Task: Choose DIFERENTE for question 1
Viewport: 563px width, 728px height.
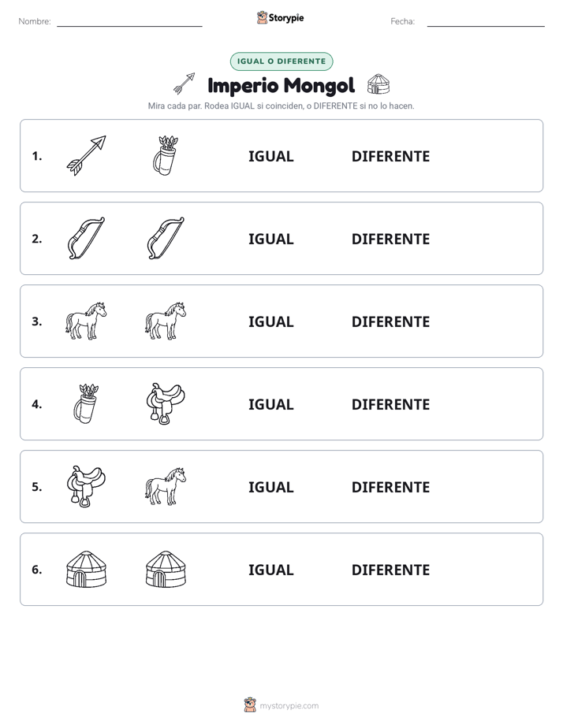Action: point(390,157)
